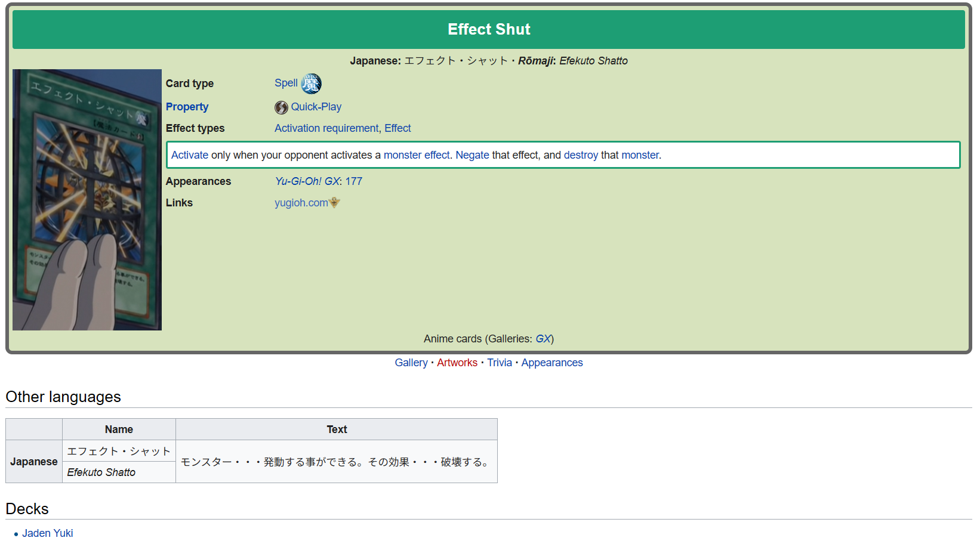Click the Effect types label
980x544 pixels.
click(x=195, y=128)
